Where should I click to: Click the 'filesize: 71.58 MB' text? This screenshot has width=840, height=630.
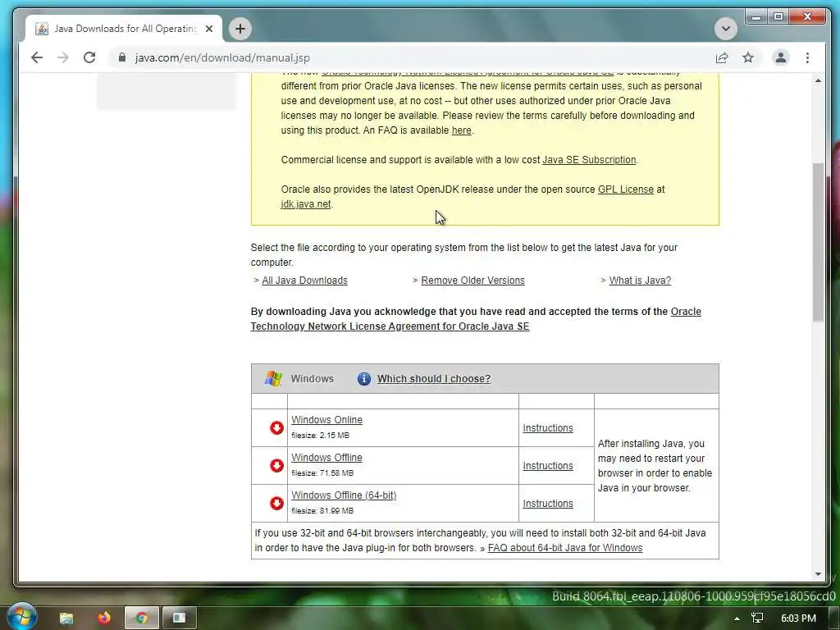pyautogui.click(x=322, y=473)
